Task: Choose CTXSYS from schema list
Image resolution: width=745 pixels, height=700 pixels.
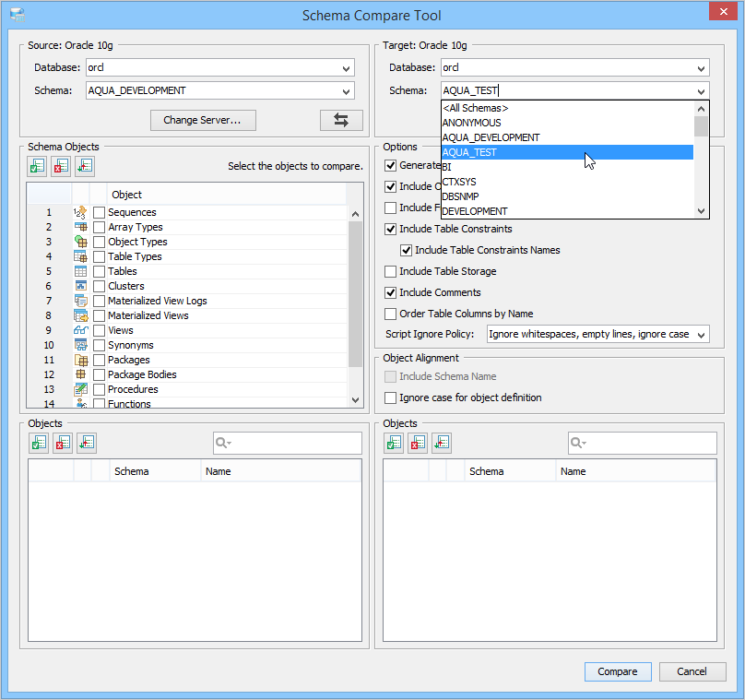Action: click(x=567, y=182)
